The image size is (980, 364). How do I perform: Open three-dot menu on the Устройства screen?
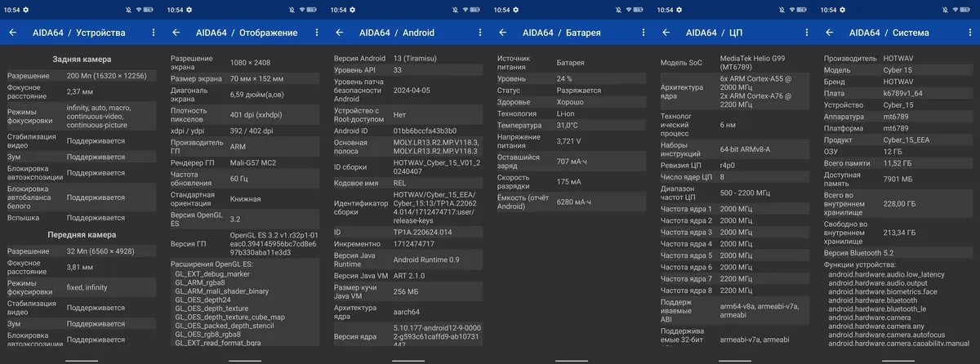(153, 33)
